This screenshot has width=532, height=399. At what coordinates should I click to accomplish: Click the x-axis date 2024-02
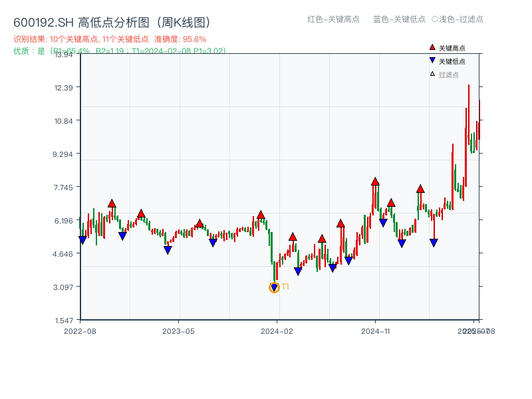(x=277, y=331)
